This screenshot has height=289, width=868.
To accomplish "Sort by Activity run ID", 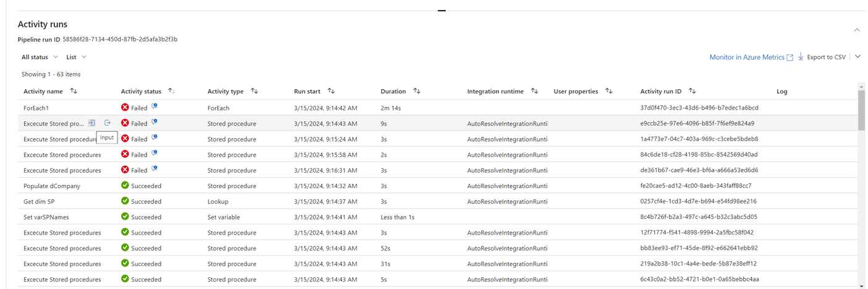I will pyautogui.click(x=692, y=92).
